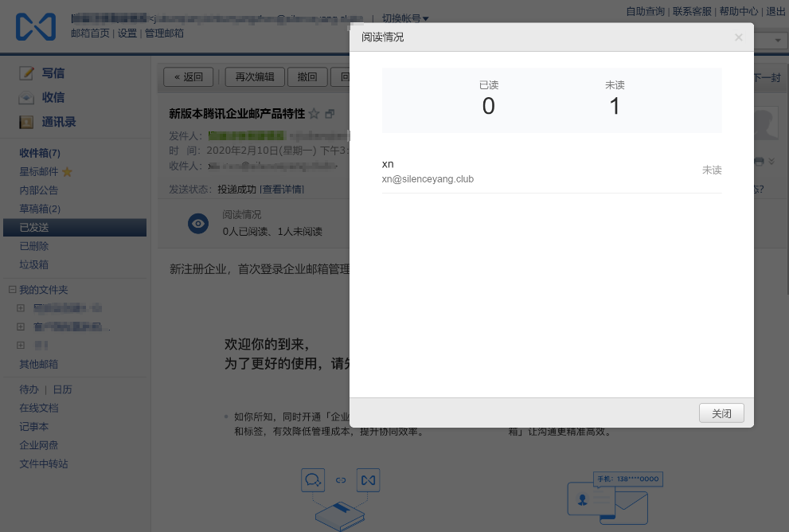This screenshot has width=789, height=532.
Task: Open the 垃圾箱 folder
Action: tap(33, 264)
